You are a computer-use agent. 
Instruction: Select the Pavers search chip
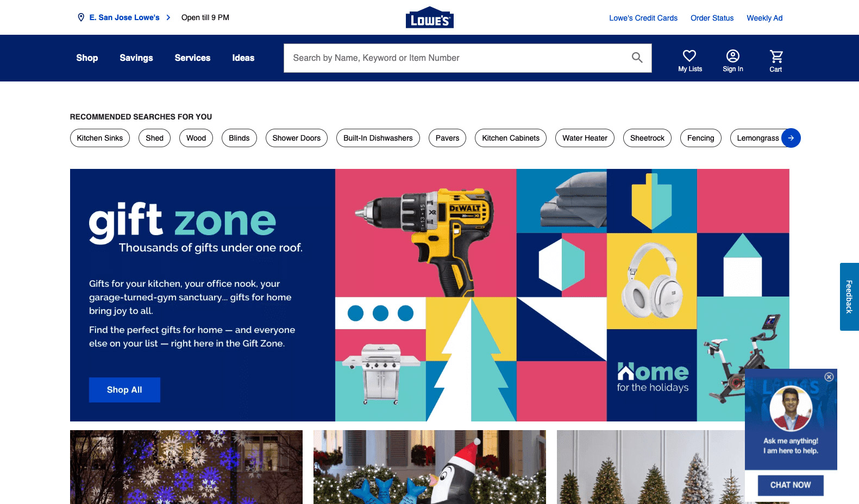(447, 138)
